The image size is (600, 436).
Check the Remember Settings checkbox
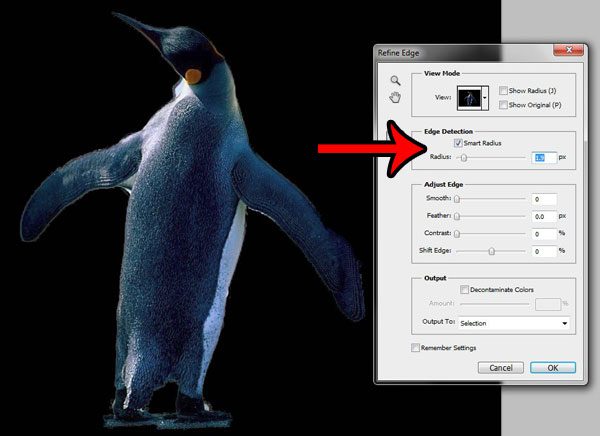pyautogui.click(x=415, y=348)
